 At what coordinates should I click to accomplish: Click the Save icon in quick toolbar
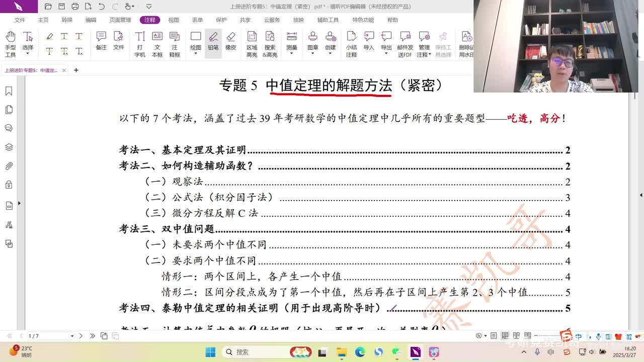(x=61, y=7)
